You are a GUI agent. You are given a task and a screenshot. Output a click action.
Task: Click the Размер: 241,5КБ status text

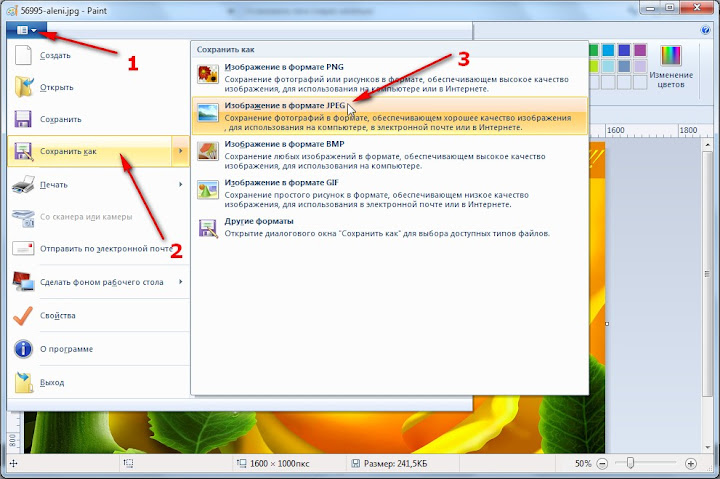pos(395,464)
